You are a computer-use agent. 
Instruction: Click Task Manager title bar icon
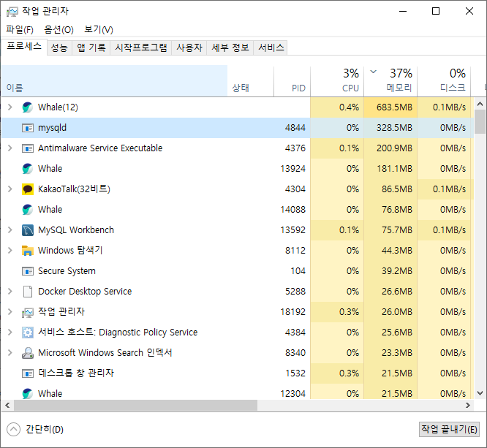(12, 12)
